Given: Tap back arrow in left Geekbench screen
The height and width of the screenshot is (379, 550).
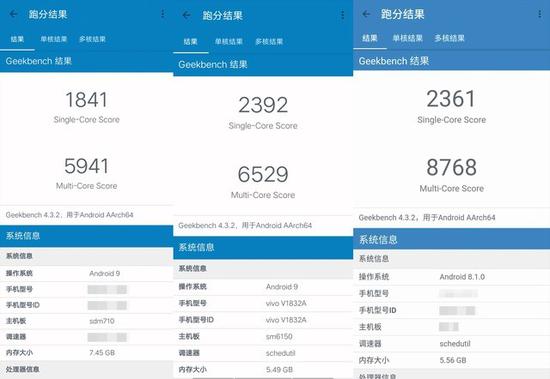Looking at the screenshot, I should (14, 14).
